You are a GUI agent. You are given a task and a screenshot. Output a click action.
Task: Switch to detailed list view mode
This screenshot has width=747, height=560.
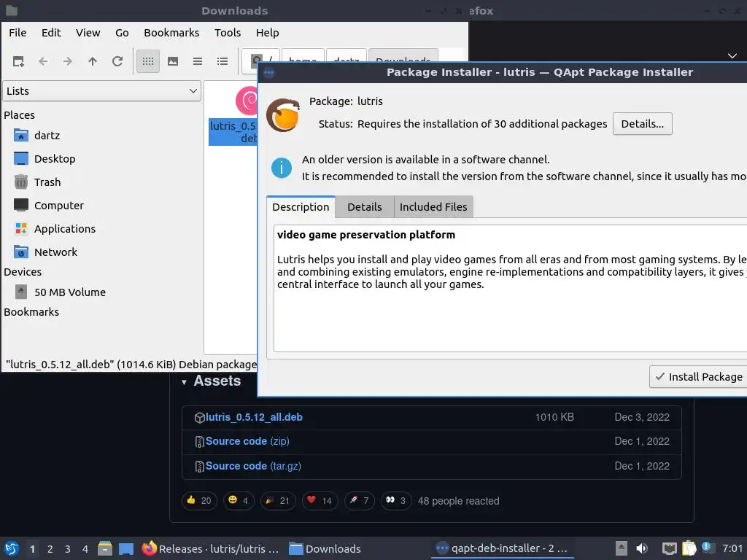pos(222,61)
